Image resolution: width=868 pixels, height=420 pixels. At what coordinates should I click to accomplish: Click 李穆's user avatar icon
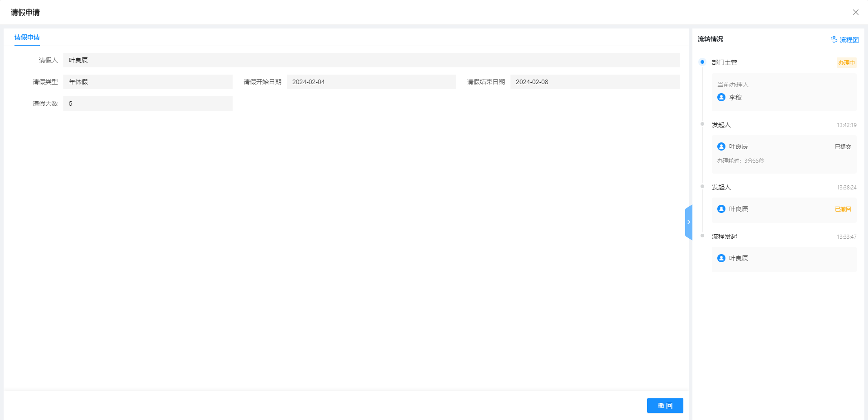[x=721, y=97]
